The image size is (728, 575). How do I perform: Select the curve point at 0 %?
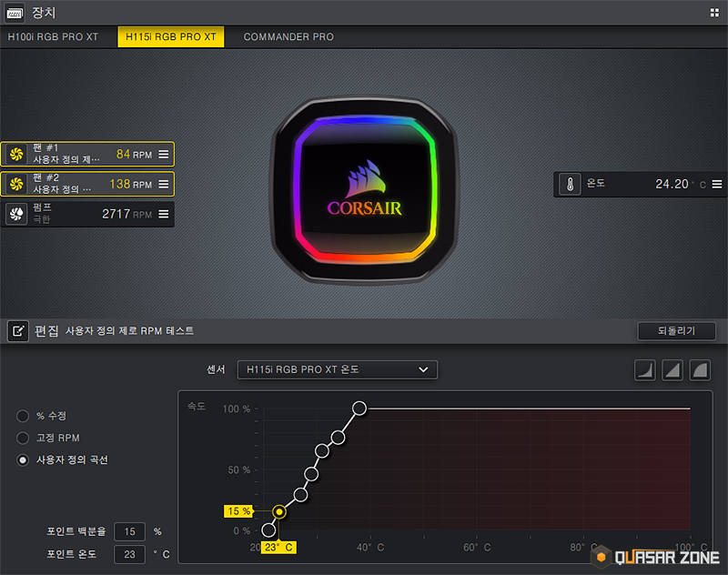[268, 530]
